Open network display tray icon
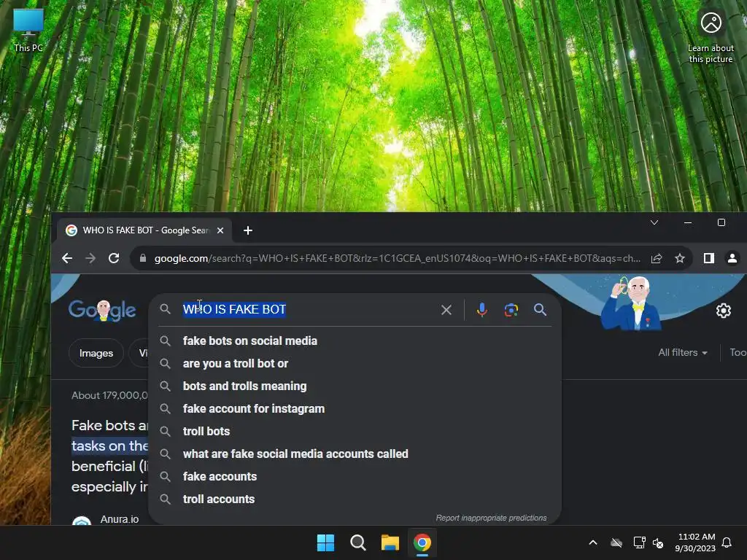The image size is (747, 560). coord(639,542)
